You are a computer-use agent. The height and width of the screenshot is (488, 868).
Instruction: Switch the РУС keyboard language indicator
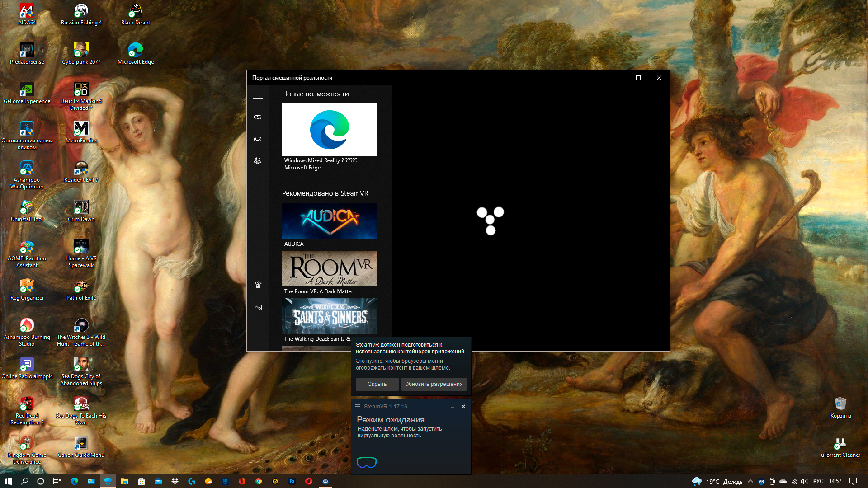(818, 481)
